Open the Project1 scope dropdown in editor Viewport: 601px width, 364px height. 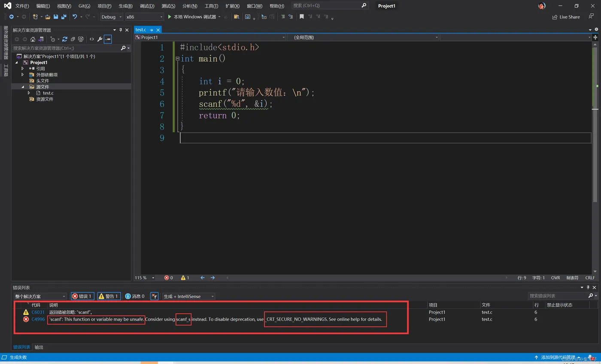[210, 37]
